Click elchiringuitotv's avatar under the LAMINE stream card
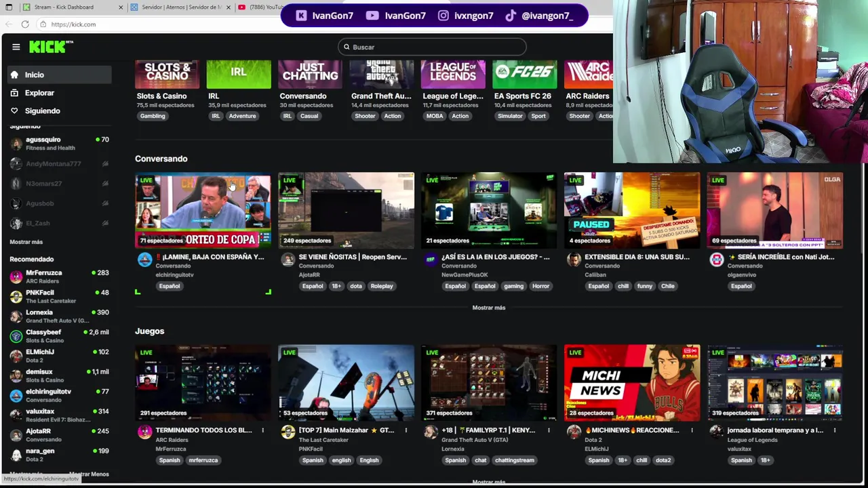Image resolution: width=868 pixels, height=488 pixels. coord(144,260)
